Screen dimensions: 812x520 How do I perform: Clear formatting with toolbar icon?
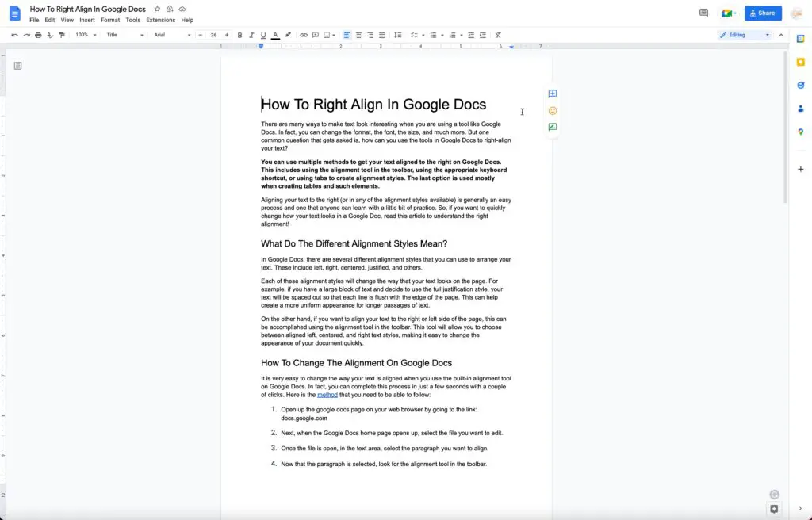coord(498,35)
